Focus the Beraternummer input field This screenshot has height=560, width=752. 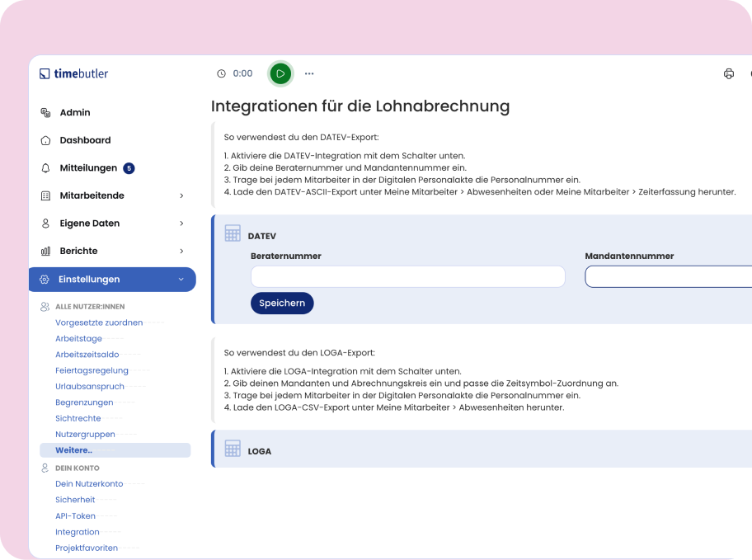(x=407, y=277)
